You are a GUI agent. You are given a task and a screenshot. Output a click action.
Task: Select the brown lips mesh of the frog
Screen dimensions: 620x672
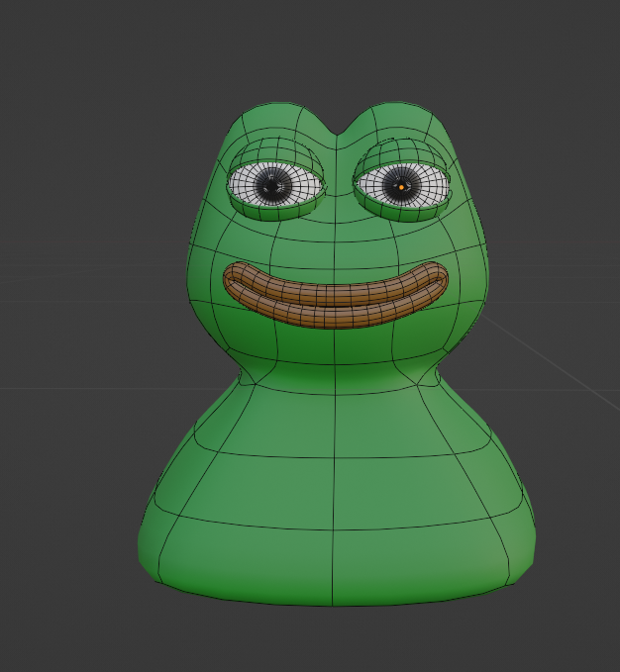pos(335,296)
